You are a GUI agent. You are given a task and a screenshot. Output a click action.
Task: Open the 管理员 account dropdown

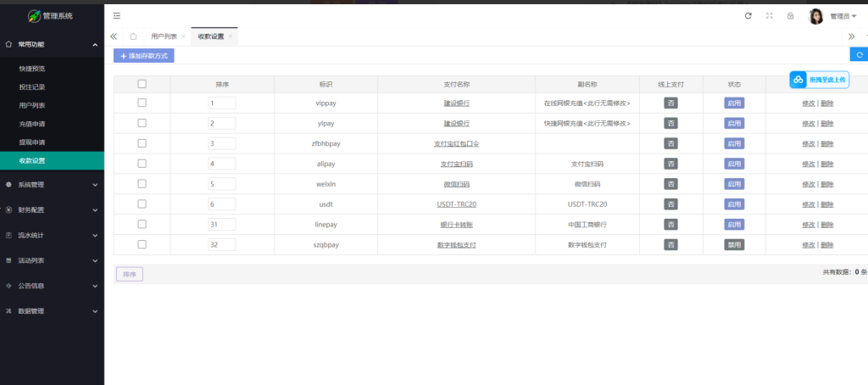(x=843, y=17)
